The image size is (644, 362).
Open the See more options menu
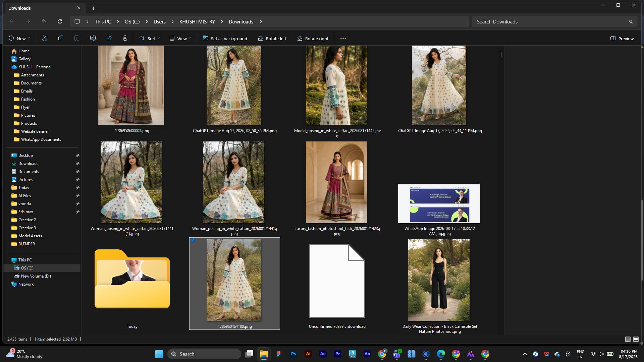tap(343, 38)
